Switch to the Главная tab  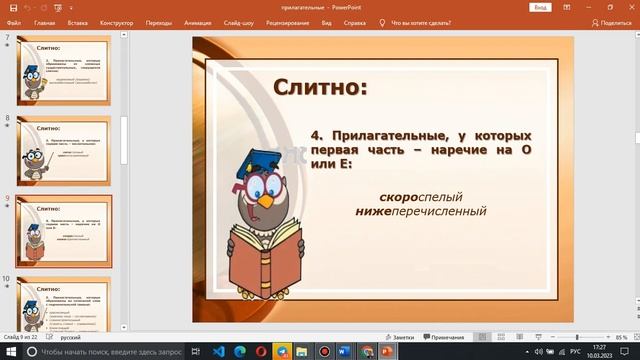(44, 23)
